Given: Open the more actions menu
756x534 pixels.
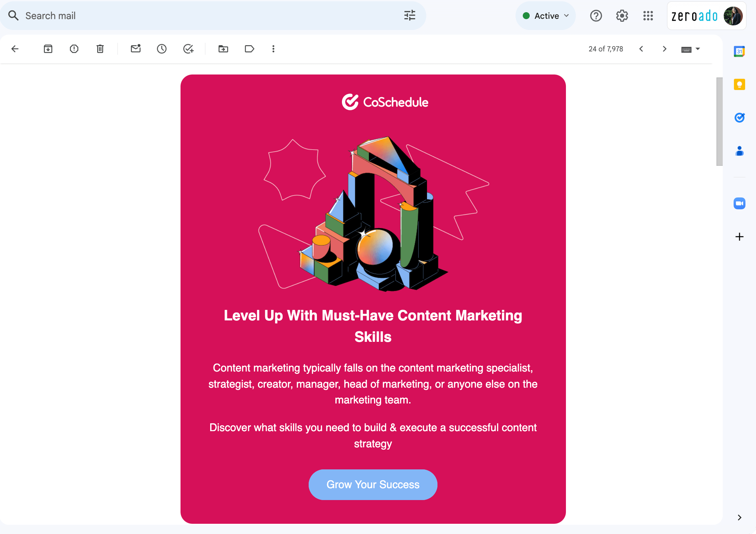Looking at the screenshot, I should (x=273, y=49).
